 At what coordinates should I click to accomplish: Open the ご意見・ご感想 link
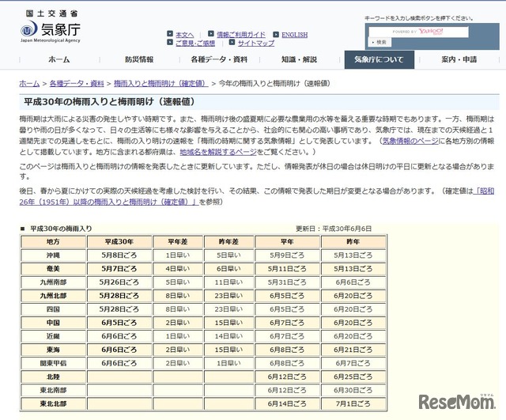[x=195, y=43]
